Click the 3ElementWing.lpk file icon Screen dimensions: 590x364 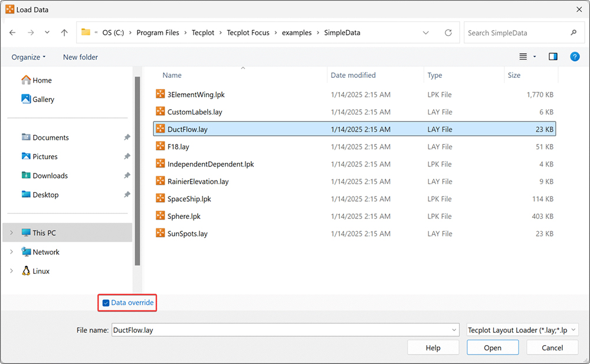(x=160, y=94)
